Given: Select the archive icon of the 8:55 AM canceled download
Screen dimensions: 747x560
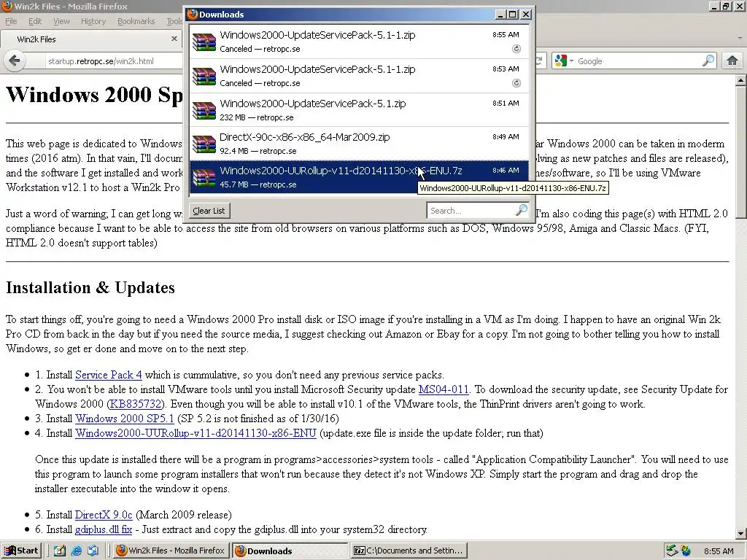Looking at the screenshot, I should 204,42.
